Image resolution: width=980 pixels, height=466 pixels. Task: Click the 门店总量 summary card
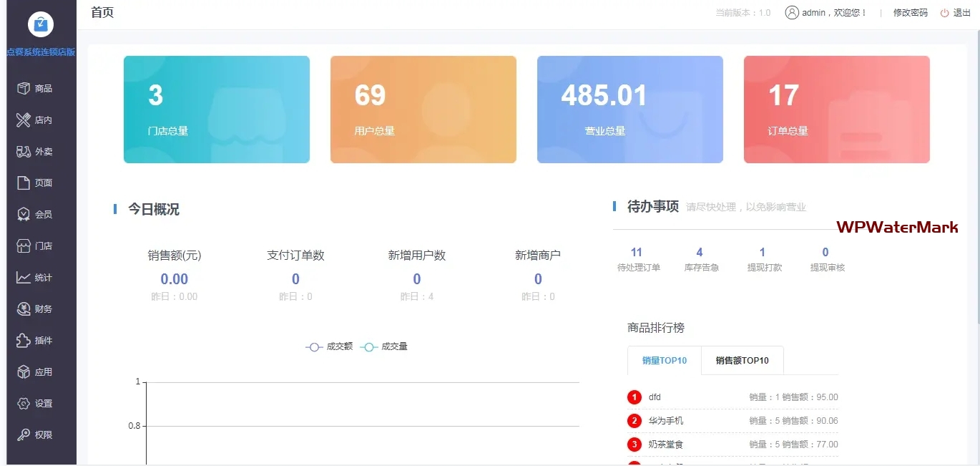216,110
